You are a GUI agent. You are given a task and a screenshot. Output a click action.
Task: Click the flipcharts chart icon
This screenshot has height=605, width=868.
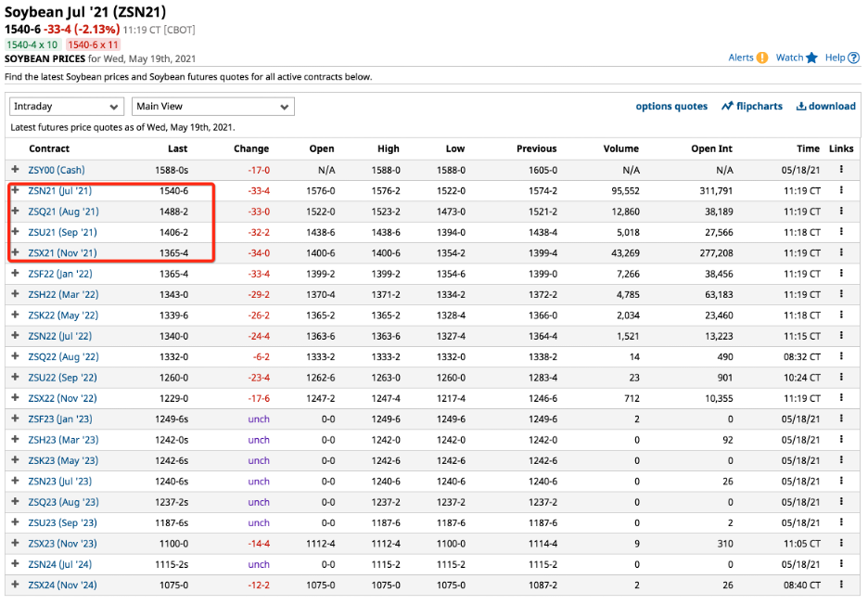tap(727, 106)
